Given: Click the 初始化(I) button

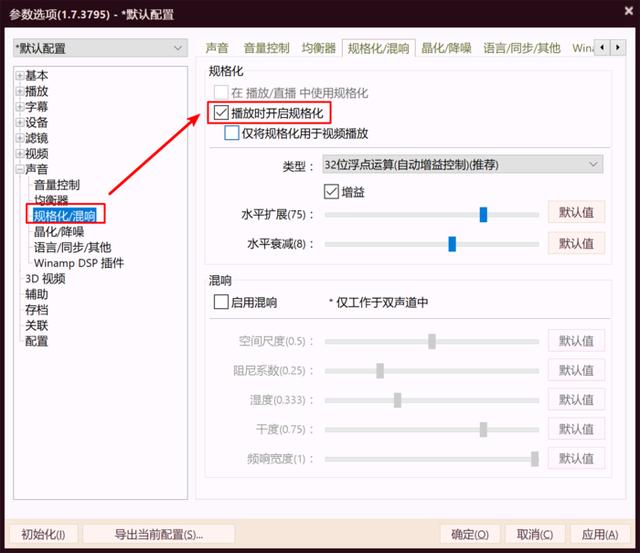Looking at the screenshot, I should click(x=43, y=534).
